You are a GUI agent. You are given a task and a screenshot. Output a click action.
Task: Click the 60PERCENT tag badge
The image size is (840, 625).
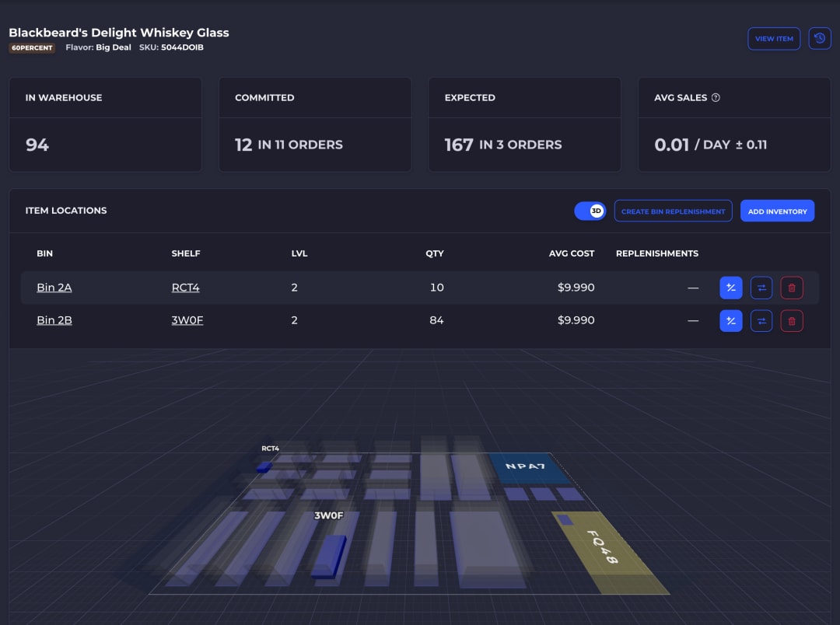click(32, 47)
